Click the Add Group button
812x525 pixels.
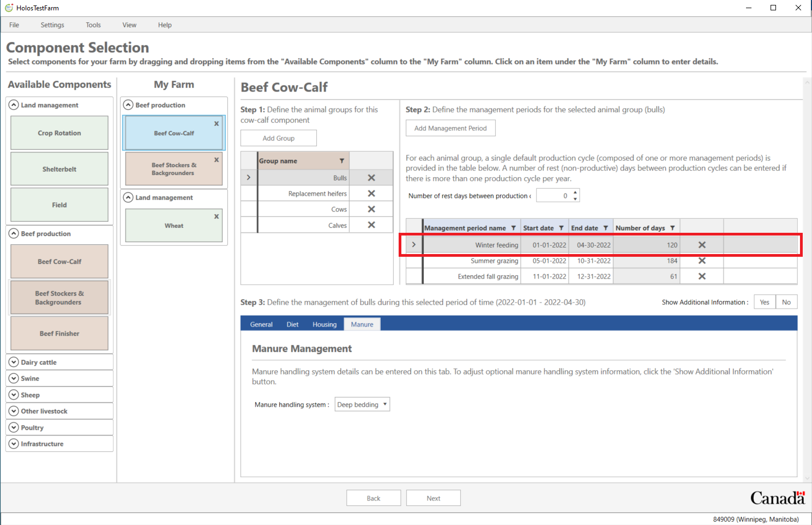(279, 138)
